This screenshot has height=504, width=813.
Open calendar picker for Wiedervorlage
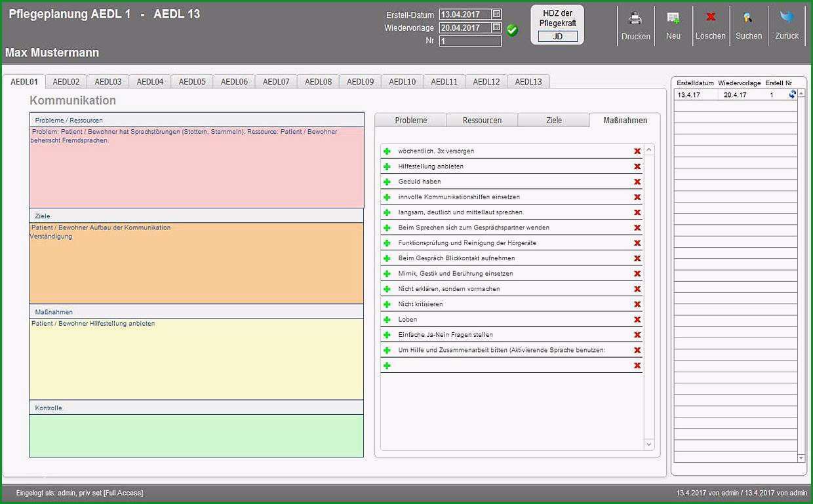pyautogui.click(x=496, y=28)
